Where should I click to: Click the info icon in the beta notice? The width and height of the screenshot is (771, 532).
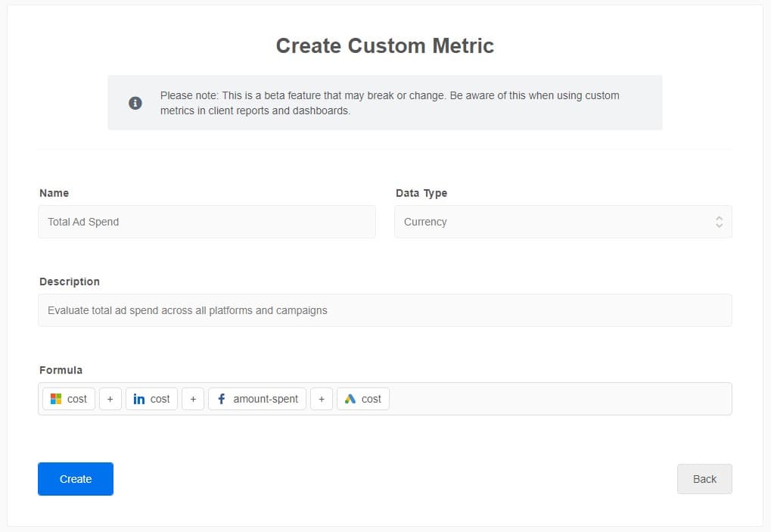tap(135, 103)
